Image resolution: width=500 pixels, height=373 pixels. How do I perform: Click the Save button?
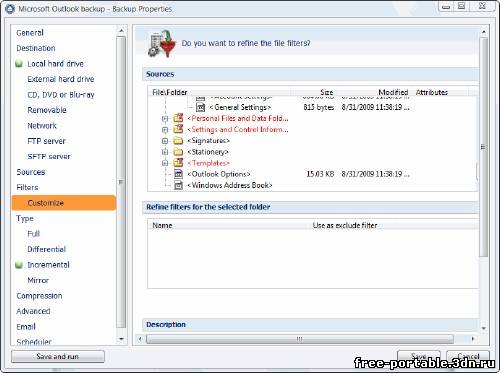pos(419,356)
